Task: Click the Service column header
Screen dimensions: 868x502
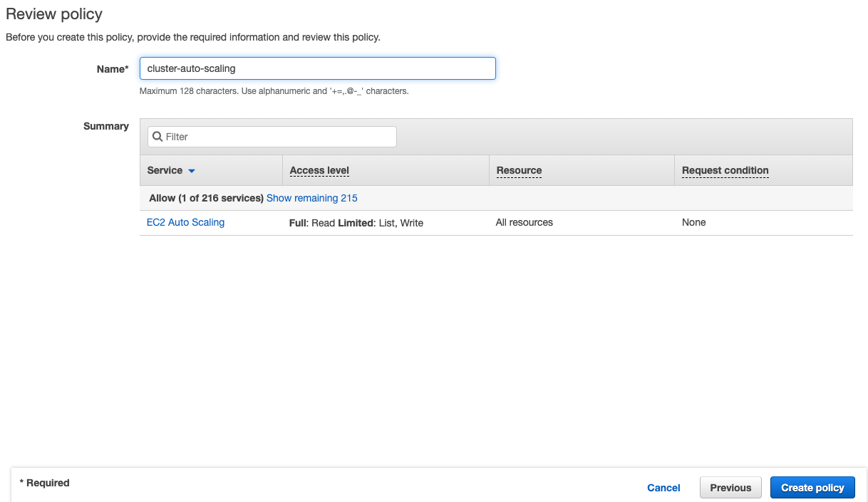Action: point(165,170)
